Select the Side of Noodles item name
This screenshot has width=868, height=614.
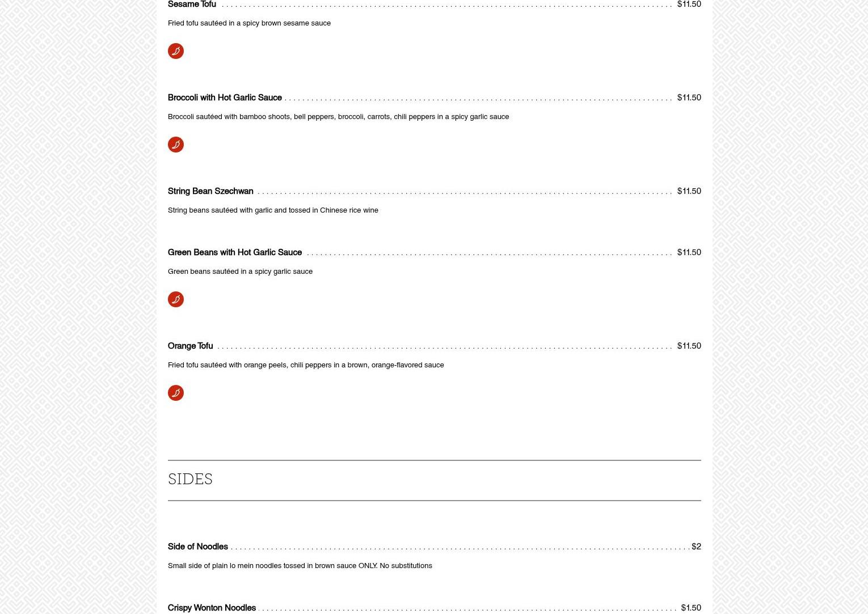(x=198, y=547)
